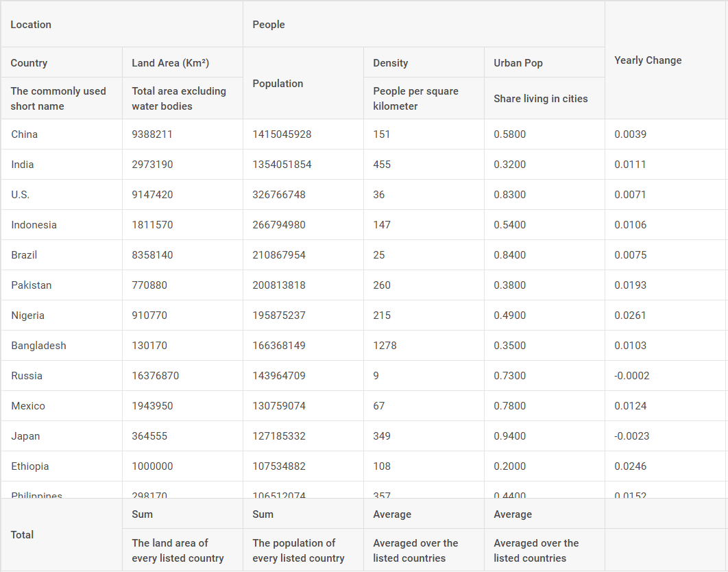
Task: Click Russia's yearly change -0.0002
Action: (666, 376)
